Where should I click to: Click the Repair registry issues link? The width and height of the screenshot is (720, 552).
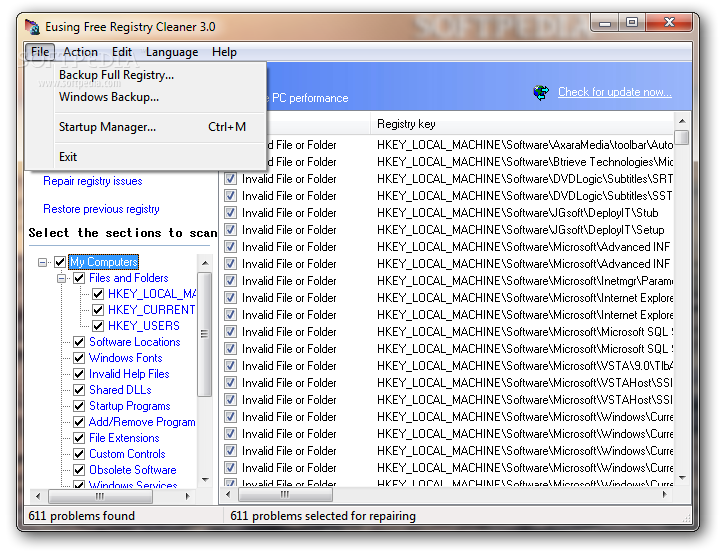(93, 181)
